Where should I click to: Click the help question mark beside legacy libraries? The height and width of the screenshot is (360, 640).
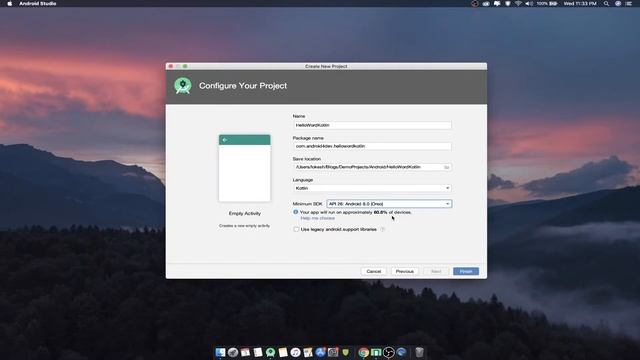coord(382,229)
